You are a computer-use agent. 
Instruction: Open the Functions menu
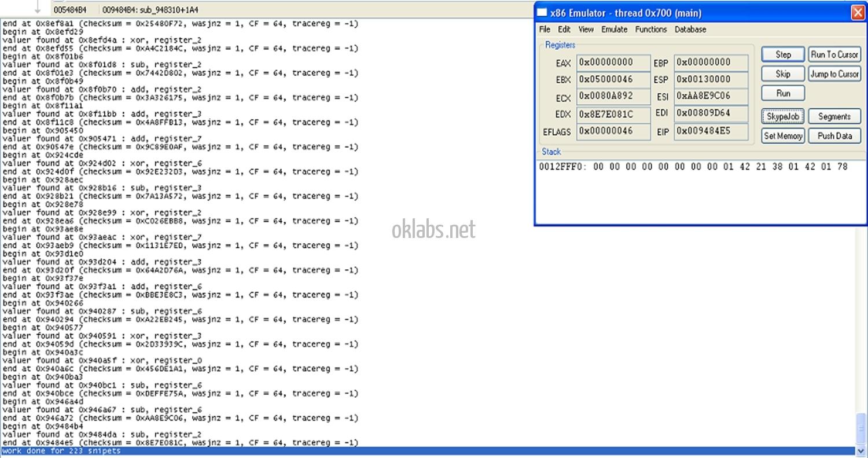[651, 30]
